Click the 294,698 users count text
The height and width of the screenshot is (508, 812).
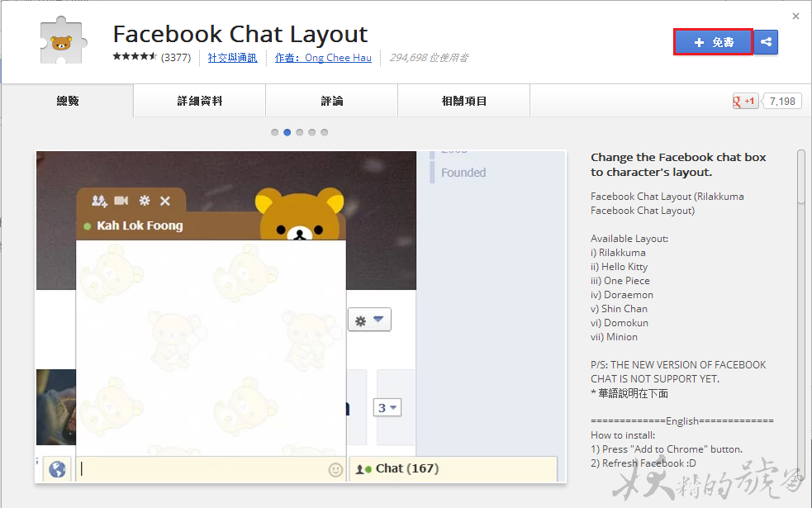coord(429,58)
